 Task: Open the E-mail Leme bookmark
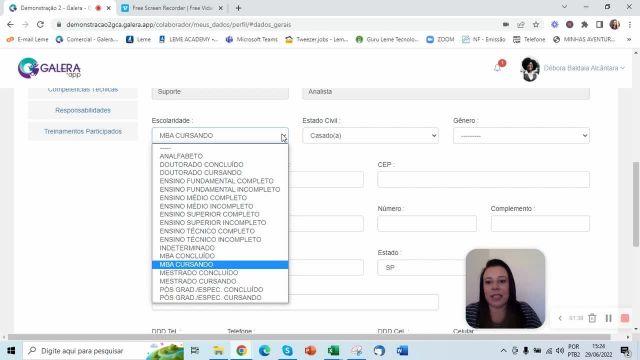27,39
